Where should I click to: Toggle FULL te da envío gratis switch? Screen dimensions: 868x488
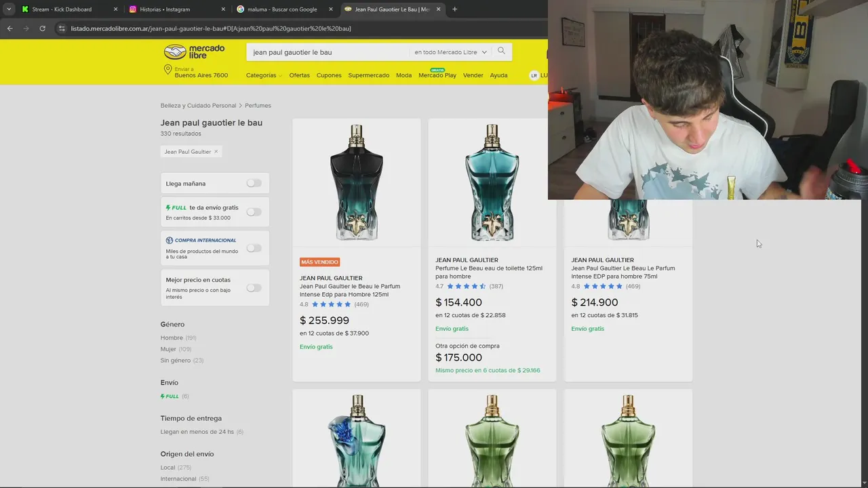(254, 212)
